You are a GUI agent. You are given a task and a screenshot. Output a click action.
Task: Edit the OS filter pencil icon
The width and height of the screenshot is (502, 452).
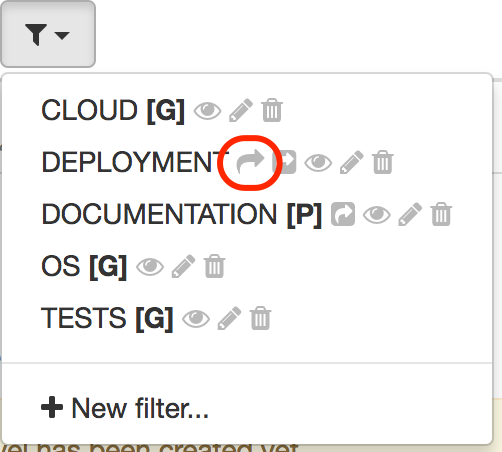tap(183, 266)
